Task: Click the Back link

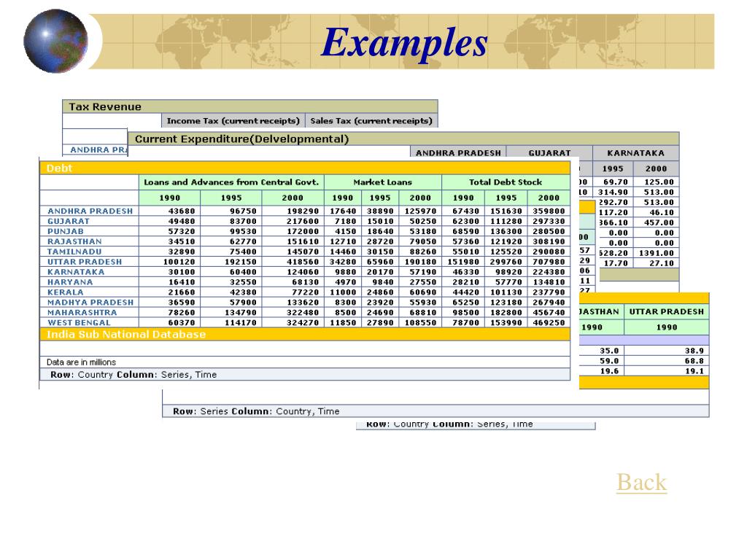Action: coord(641,482)
